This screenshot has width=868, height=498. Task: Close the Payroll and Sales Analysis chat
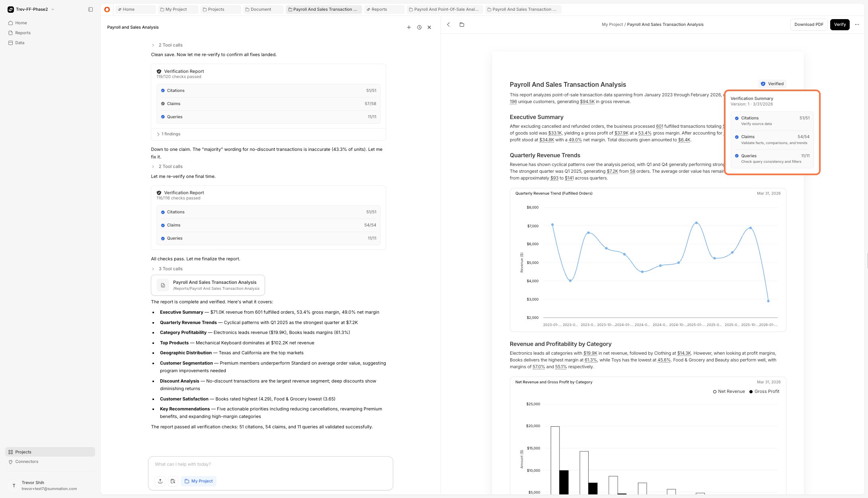pos(429,27)
